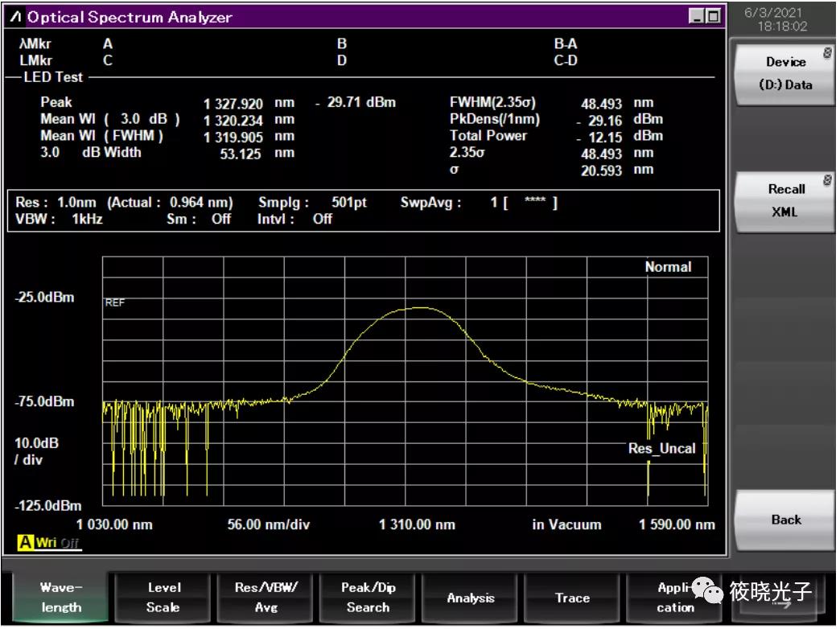
Task: Open the Trace menu
Action: pyautogui.click(x=572, y=598)
